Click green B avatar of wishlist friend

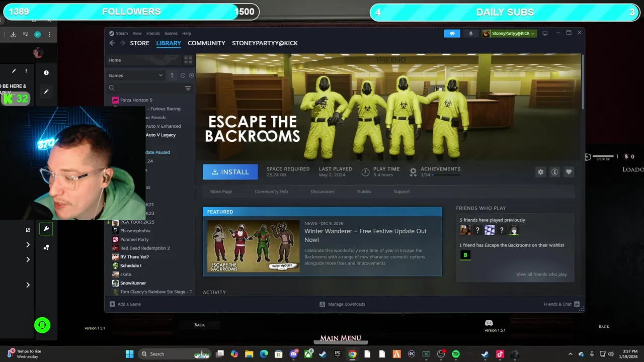[465, 255]
